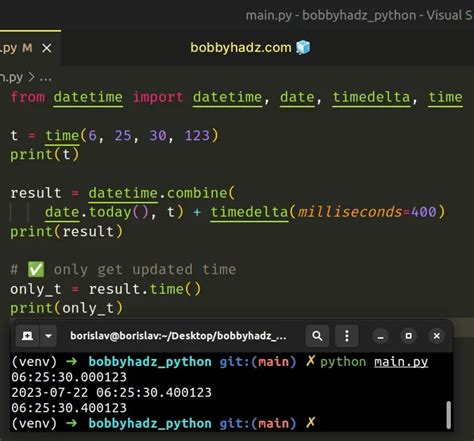
Task: Click the breadcrumb file name .py
Action: point(11,78)
